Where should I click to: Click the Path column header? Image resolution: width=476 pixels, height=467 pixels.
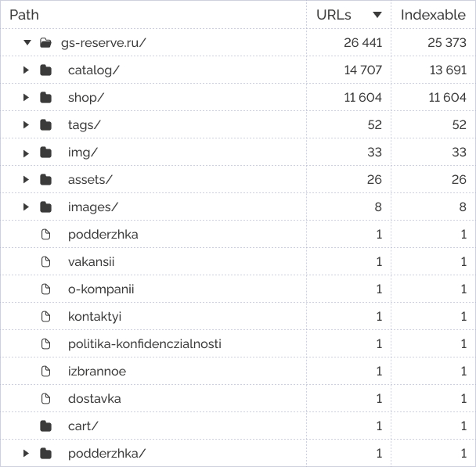click(24, 15)
